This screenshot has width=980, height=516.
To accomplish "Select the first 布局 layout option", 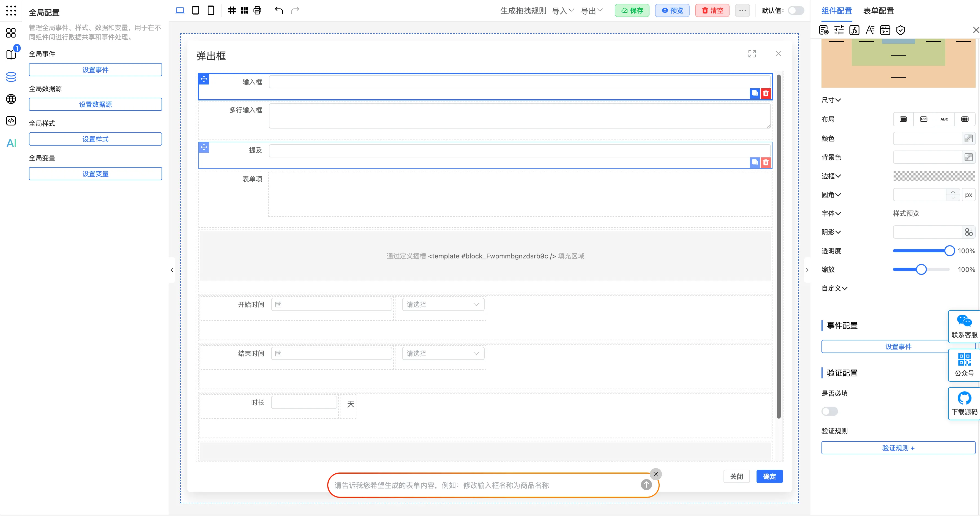I will [x=903, y=119].
